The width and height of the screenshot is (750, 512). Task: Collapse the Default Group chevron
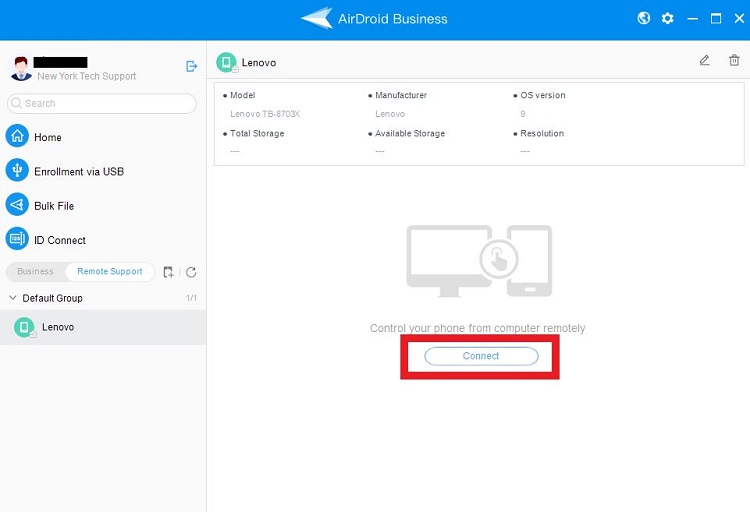pos(12,298)
